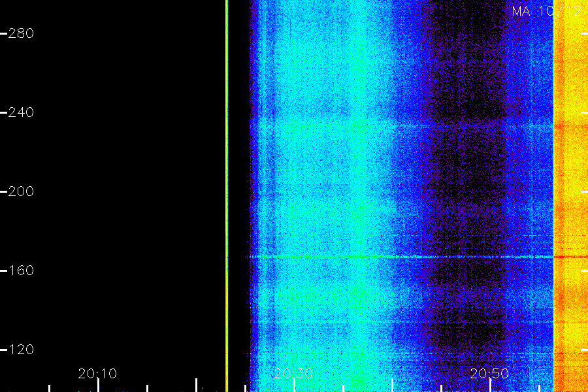The height and width of the screenshot is (392, 588).
Task: Click the bright vertical yellow-green spike line
Action: (227, 196)
